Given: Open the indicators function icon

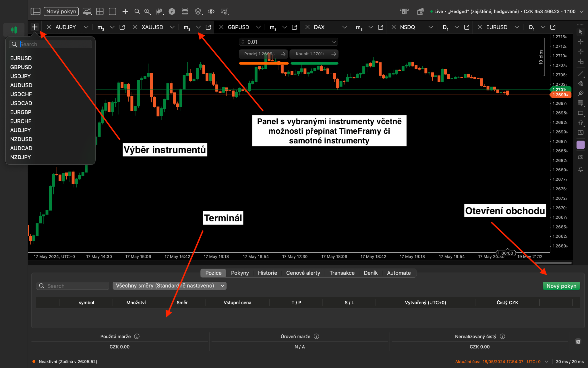Looking at the screenshot, I should (x=172, y=11).
